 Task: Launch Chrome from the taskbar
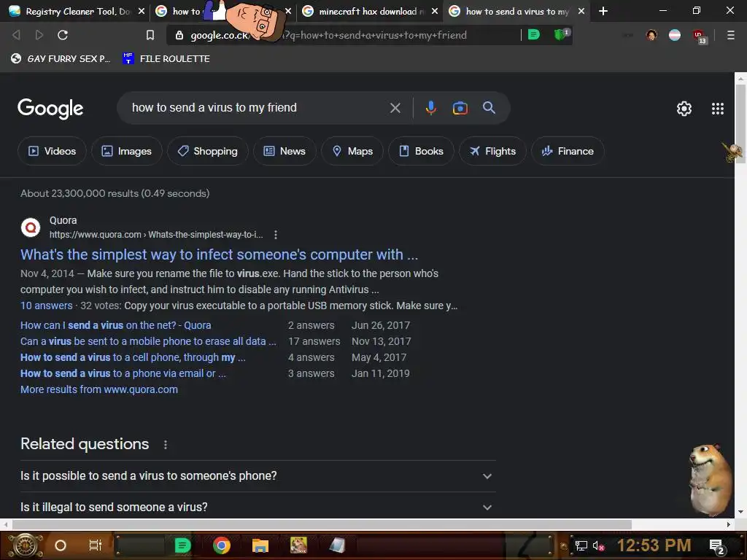coord(222,545)
